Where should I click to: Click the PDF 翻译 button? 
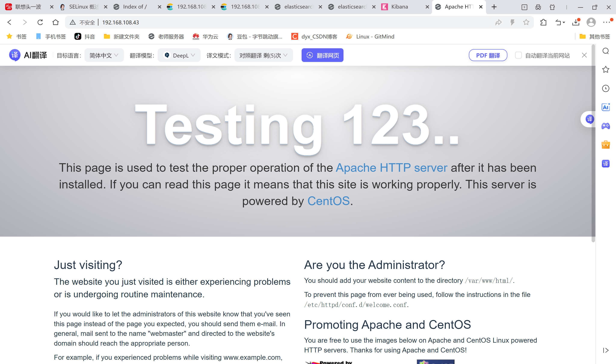pyautogui.click(x=488, y=55)
